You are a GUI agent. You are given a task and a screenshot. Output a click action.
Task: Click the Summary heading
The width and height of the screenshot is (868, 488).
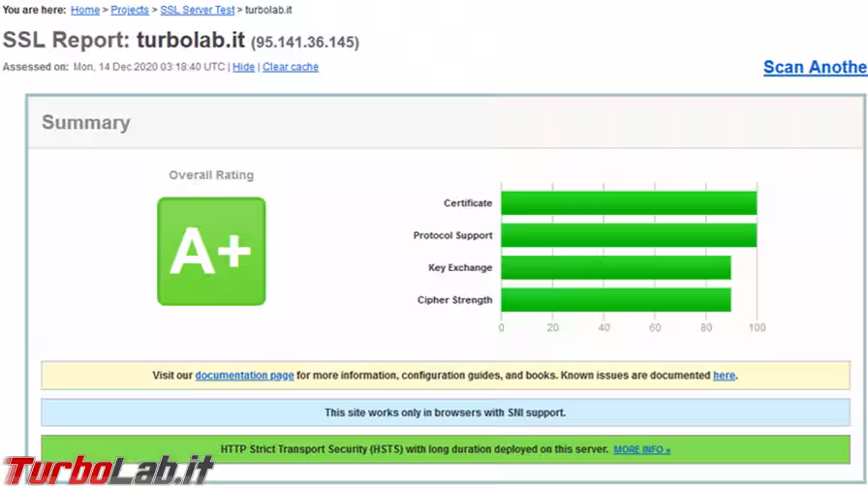pyautogui.click(x=86, y=122)
